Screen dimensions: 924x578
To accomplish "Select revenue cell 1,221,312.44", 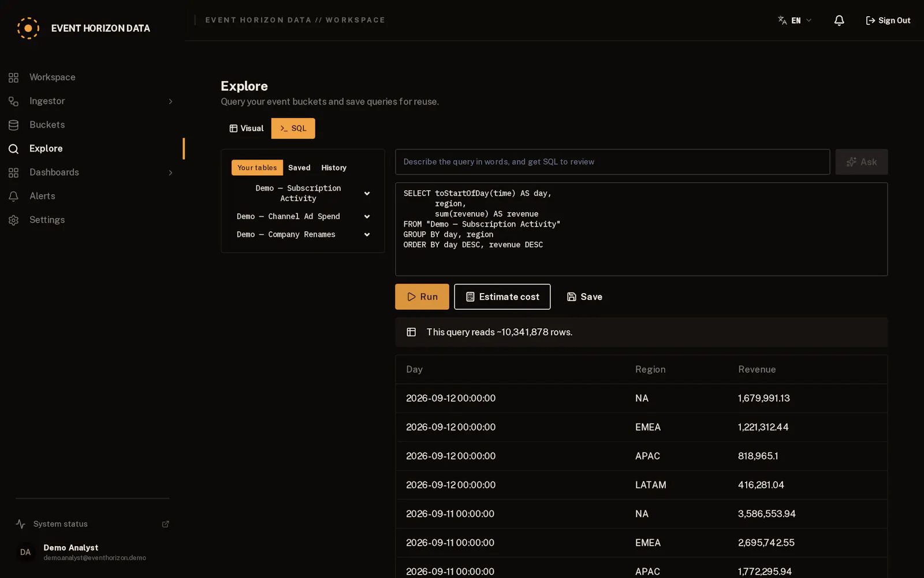I will click(x=763, y=427).
